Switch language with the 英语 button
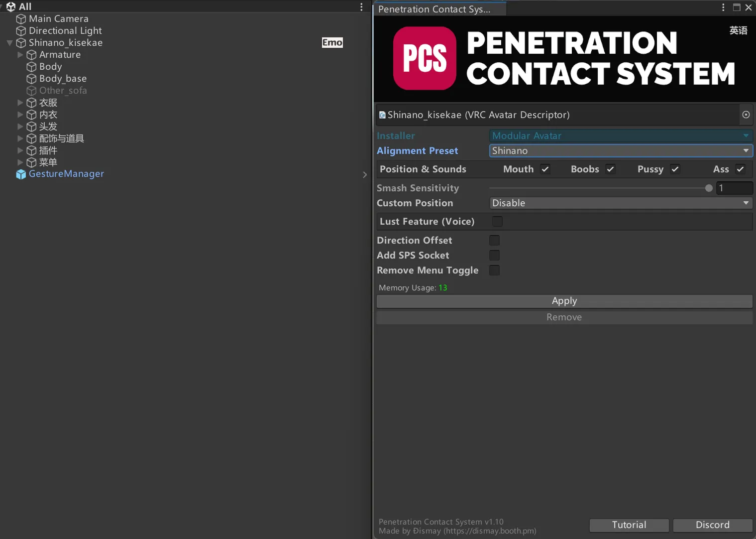The image size is (756, 539). point(739,30)
